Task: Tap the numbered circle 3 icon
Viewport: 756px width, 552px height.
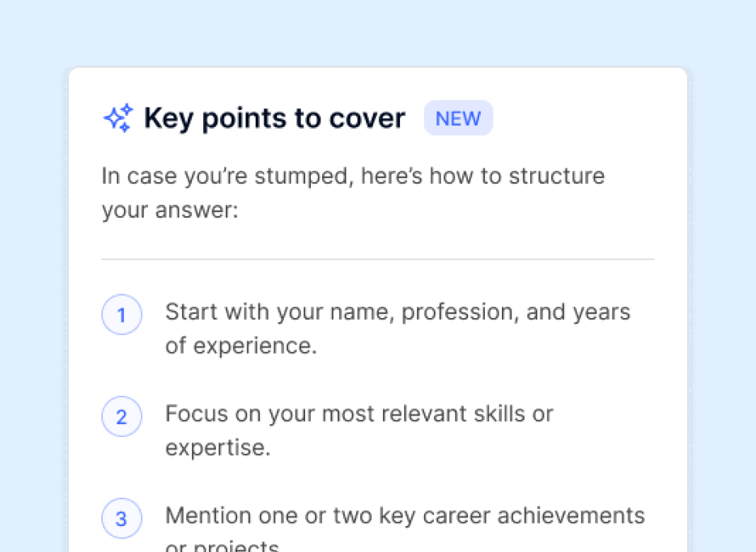Action: click(x=121, y=518)
